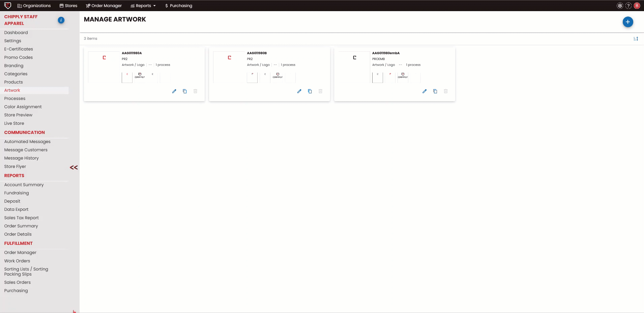Click the sort order icon
This screenshot has height=313, width=644.
pyautogui.click(x=636, y=39)
